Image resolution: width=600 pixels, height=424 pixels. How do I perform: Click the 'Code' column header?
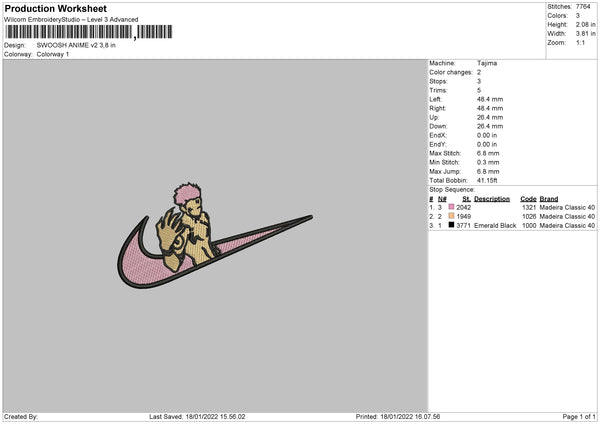(528, 199)
